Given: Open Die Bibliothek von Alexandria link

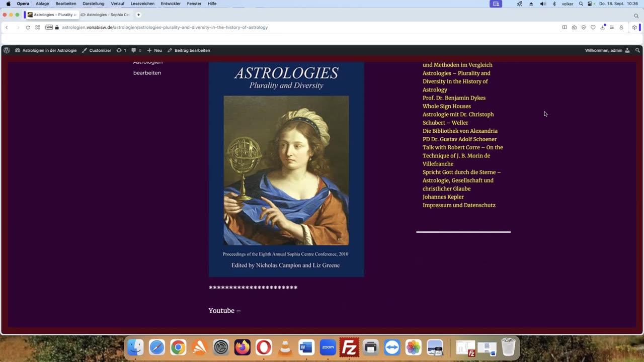Looking at the screenshot, I should click(x=460, y=131).
